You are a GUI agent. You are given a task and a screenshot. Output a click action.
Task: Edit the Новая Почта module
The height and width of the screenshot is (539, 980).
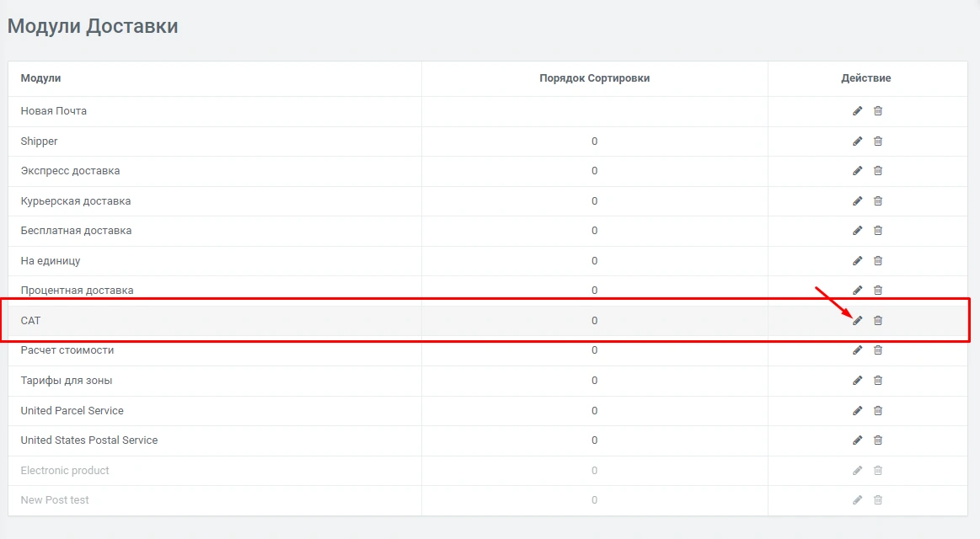point(857,111)
